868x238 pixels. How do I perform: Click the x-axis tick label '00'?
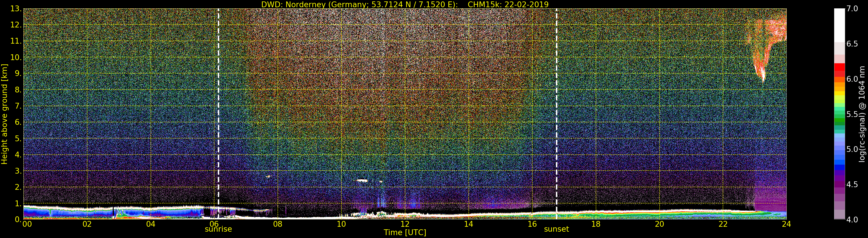27,224
